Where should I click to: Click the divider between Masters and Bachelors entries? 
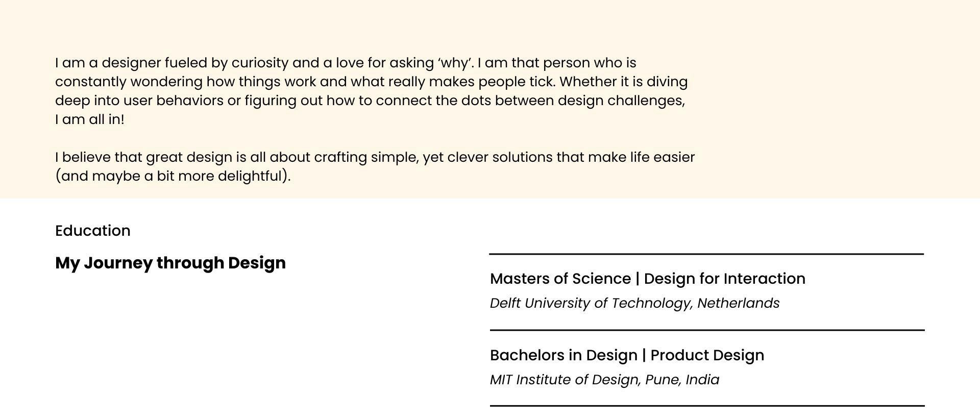point(707,330)
